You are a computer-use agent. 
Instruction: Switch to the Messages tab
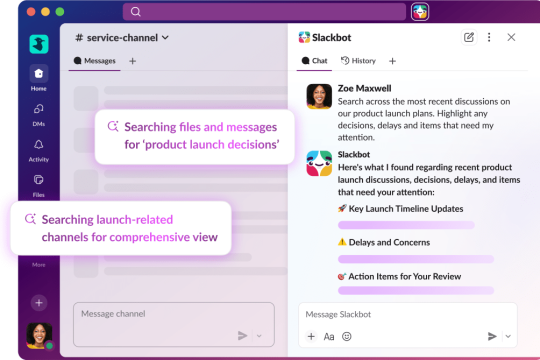point(95,61)
